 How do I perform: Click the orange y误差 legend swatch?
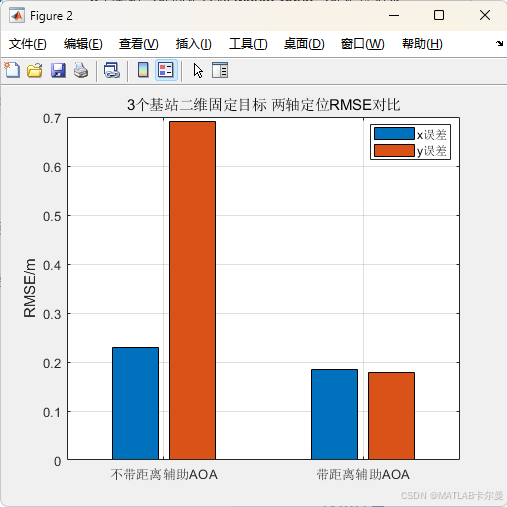[x=394, y=150]
